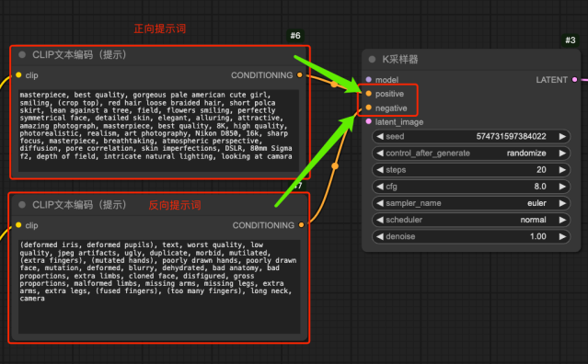Click the denoise value 1.00
Screen dimensions: 588x364
pos(537,236)
